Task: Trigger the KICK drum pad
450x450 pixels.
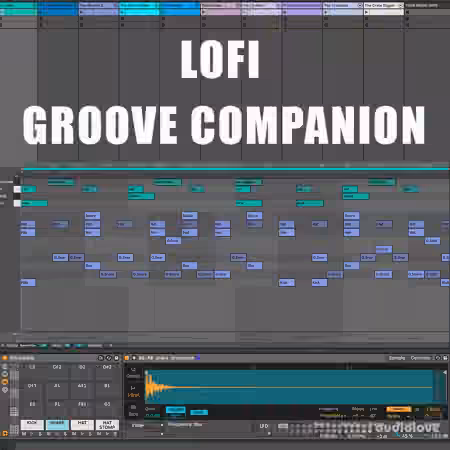Action: [x=32, y=424]
